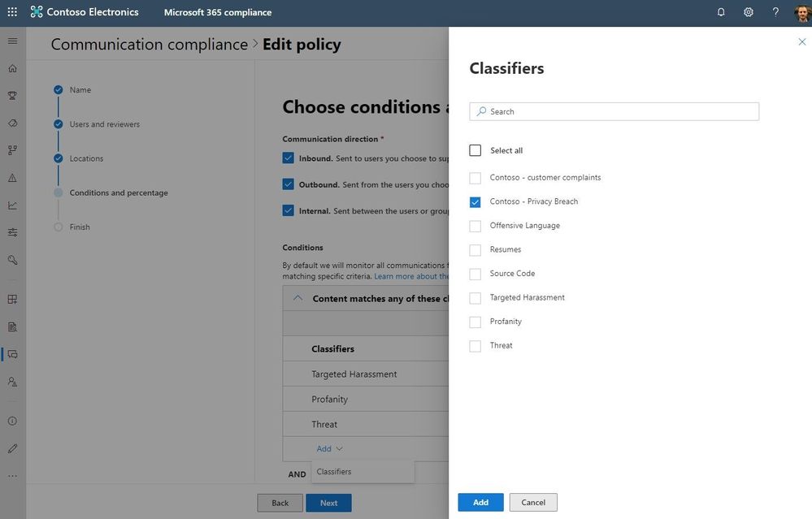Go to the Users and reviewers step
This screenshot has height=519, width=812.
click(104, 124)
